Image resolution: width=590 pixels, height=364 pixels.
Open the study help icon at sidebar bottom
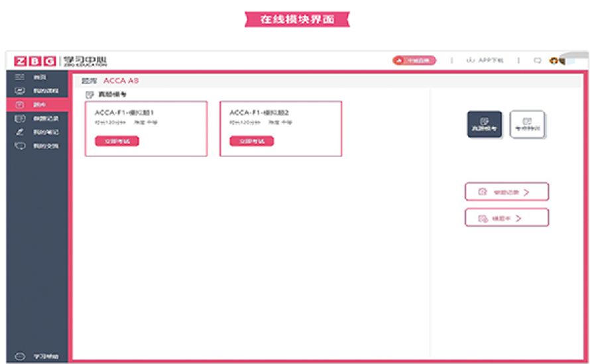click(20, 356)
